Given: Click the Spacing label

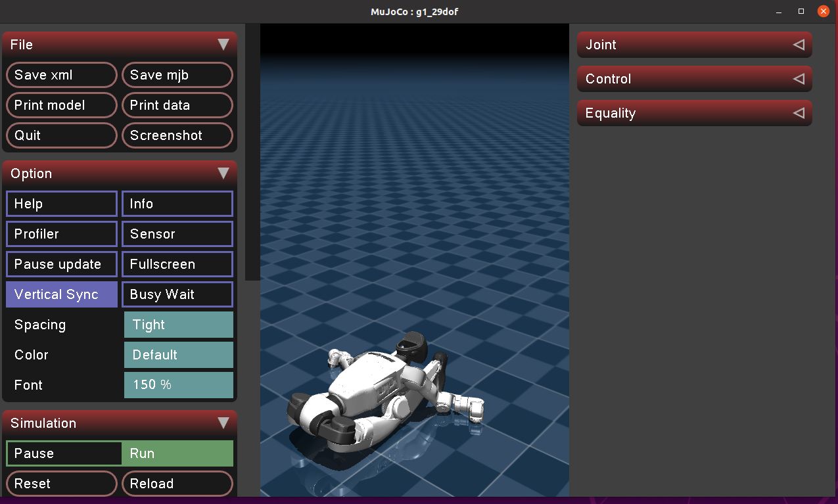Looking at the screenshot, I should 40,325.
